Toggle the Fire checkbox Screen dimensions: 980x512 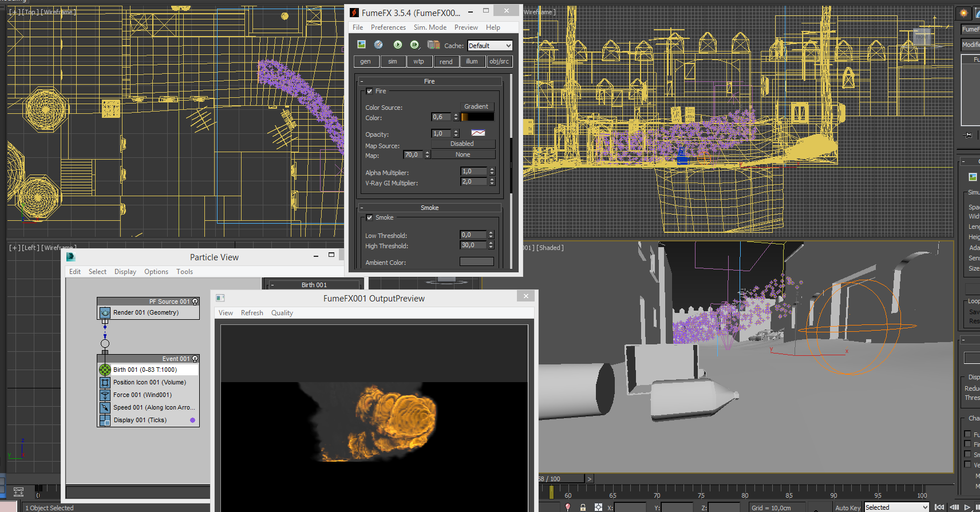click(x=369, y=91)
